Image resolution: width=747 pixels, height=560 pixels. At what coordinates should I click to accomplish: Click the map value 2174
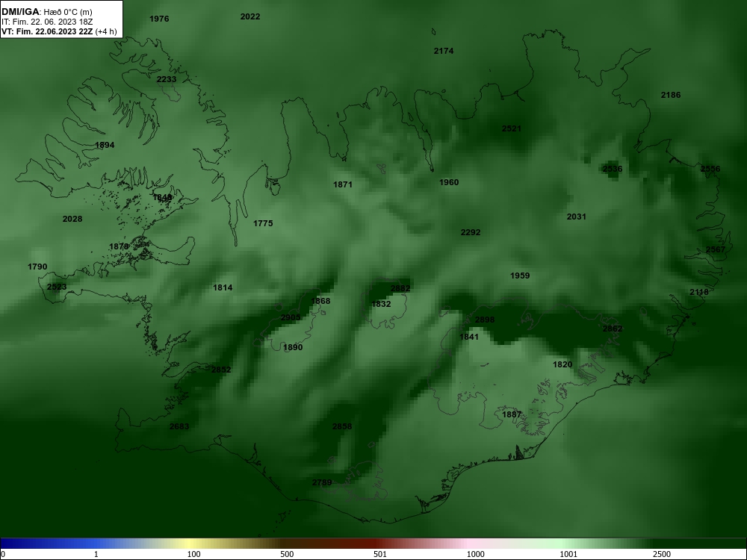pyautogui.click(x=444, y=51)
